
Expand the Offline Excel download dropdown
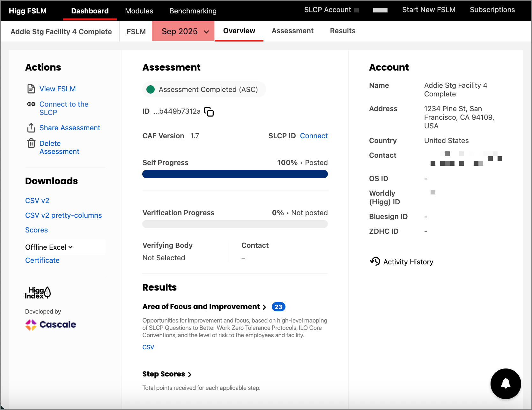pos(49,247)
